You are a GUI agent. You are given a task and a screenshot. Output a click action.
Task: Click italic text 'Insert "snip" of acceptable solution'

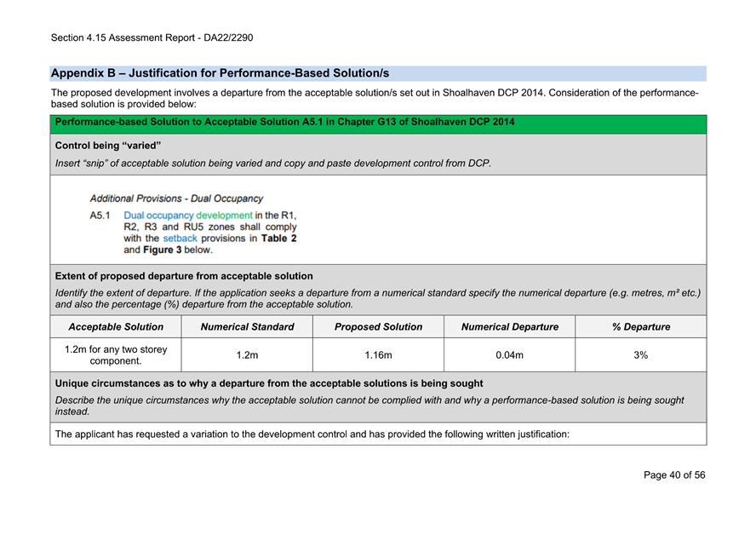click(273, 164)
